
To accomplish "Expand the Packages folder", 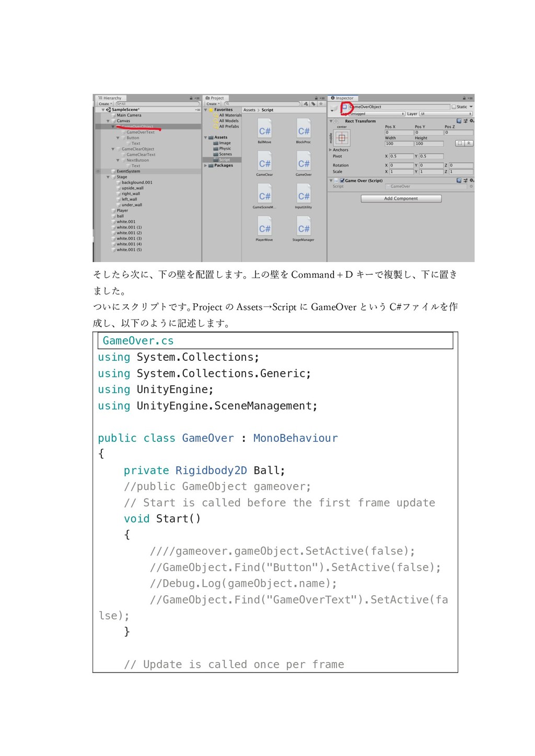I will (205, 165).
